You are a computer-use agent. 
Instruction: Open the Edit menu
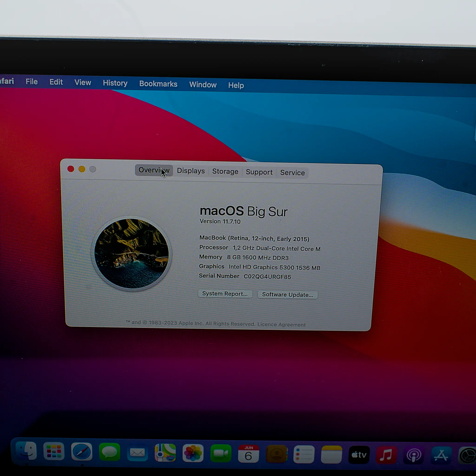click(56, 82)
